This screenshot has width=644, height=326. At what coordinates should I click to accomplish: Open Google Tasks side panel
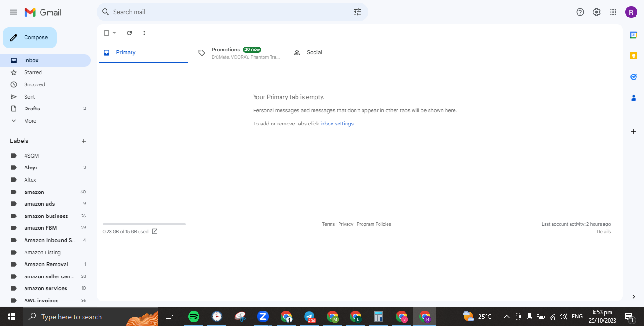coord(634,77)
